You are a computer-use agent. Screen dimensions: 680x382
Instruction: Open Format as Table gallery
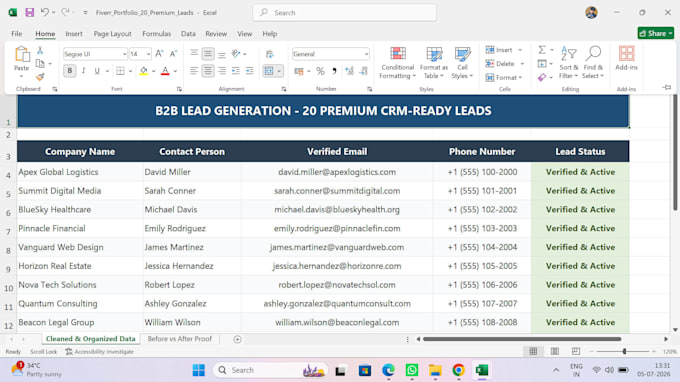click(x=434, y=63)
